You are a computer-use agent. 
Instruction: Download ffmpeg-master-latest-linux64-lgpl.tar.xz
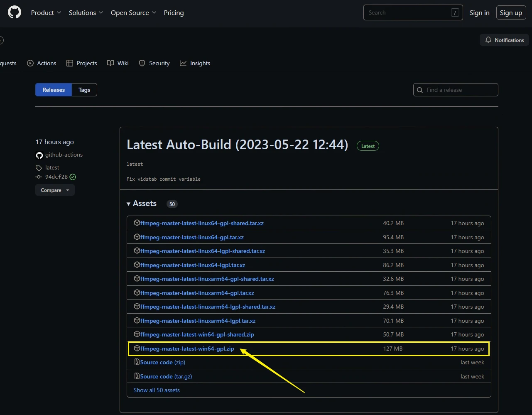[193, 265]
